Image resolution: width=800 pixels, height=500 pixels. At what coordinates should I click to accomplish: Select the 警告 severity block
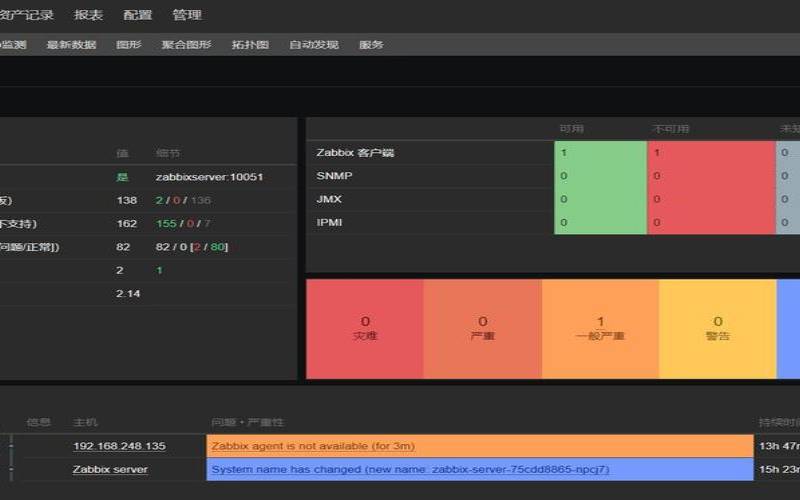pyautogui.click(x=718, y=329)
